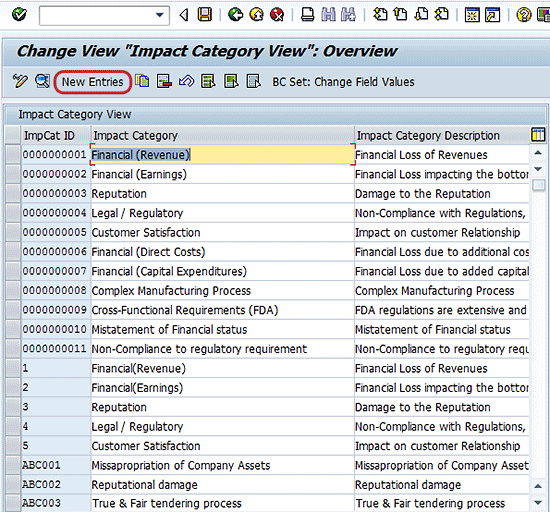The image size is (550, 512).
Task: Click the Copy As icon beside New Entries
Action: coord(142,81)
